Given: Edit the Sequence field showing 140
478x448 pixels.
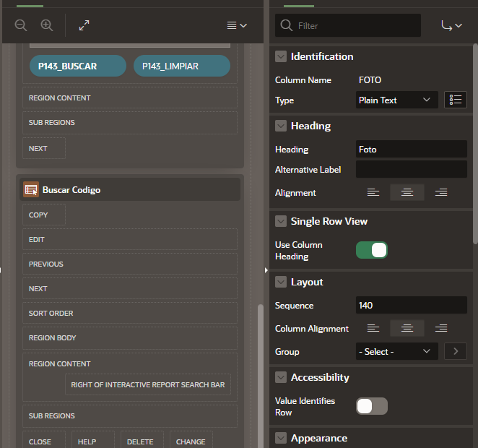Looking at the screenshot, I should pyautogui.click(x=412, y=305).
